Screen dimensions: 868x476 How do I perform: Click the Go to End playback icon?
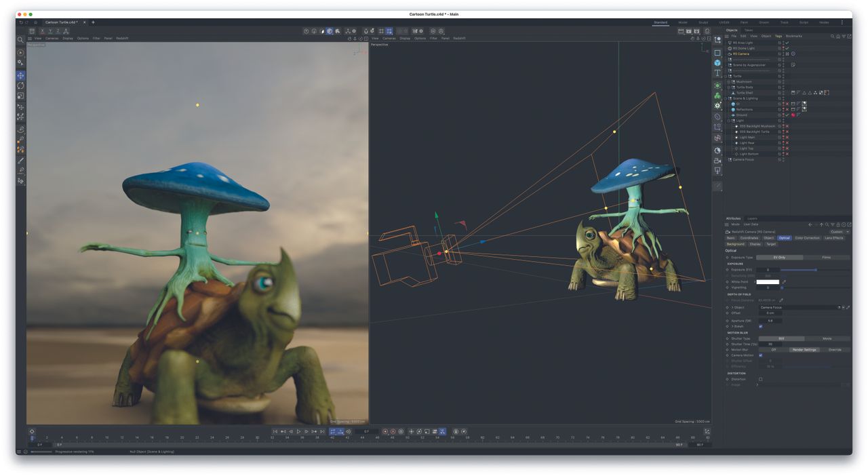tap(321, 431)
